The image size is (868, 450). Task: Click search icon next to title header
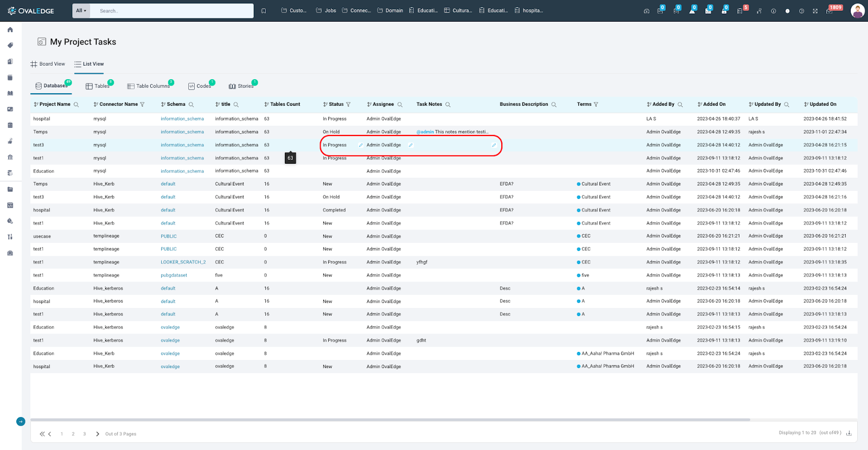coord(236,105)
